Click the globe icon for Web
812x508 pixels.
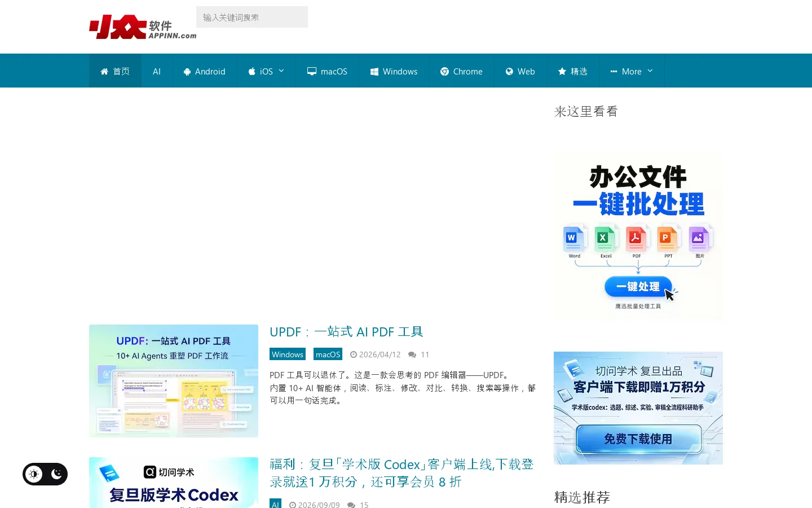pos(509,72)
